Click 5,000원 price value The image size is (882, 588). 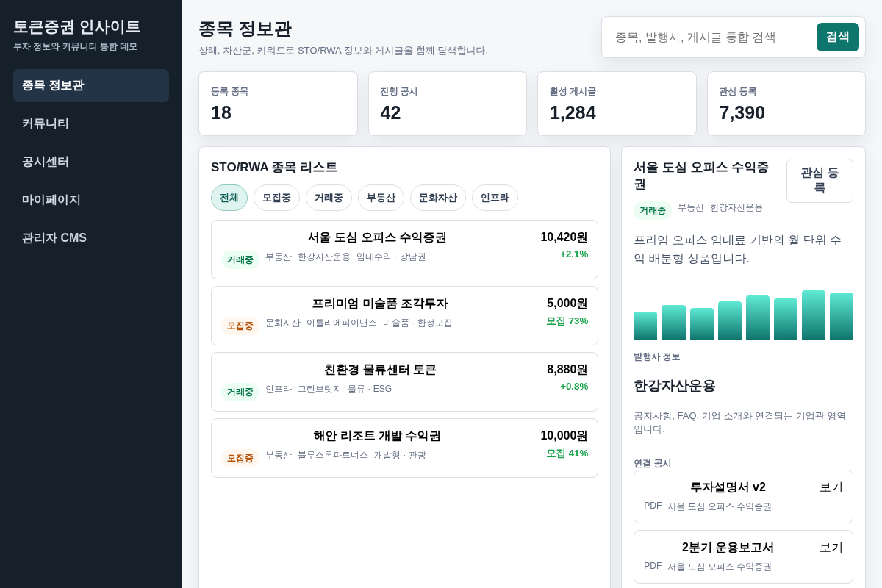point(567,304)
